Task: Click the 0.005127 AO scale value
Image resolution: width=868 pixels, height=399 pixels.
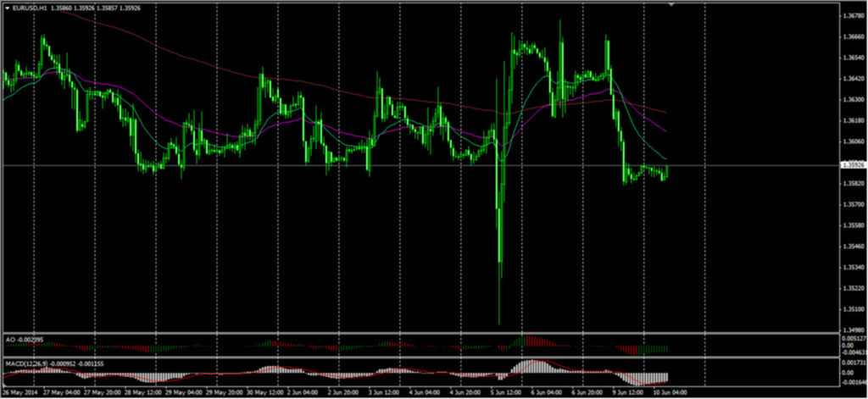Action: (850, 337)
